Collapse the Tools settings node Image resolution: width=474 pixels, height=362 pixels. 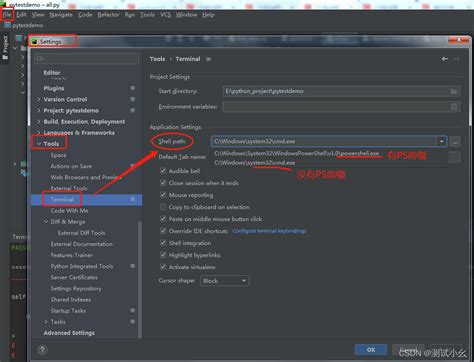pos(39,144)
